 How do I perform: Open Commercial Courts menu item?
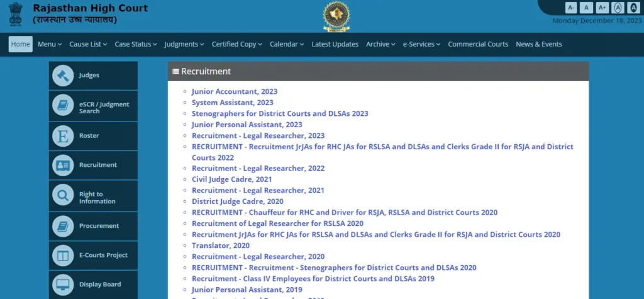coord(478,44)
